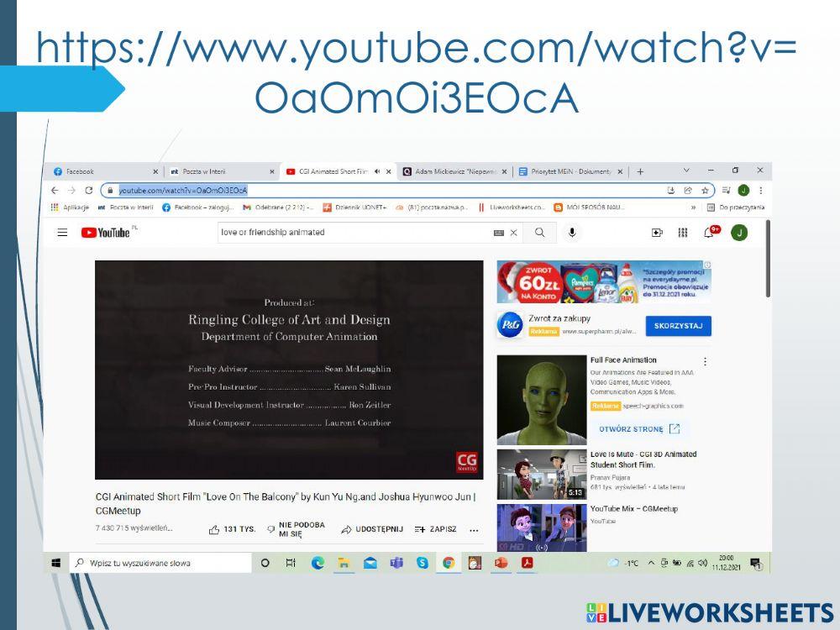Bookmark the page with the star icon

706,191
